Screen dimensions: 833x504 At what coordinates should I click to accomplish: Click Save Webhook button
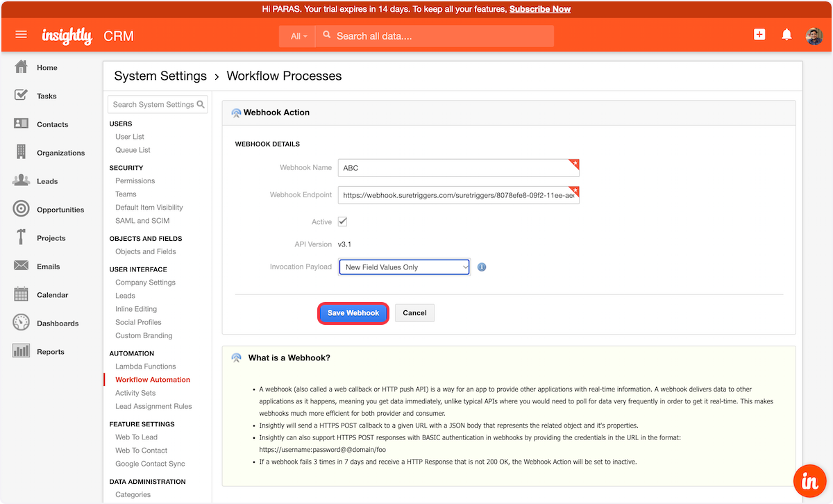[353, 313]
